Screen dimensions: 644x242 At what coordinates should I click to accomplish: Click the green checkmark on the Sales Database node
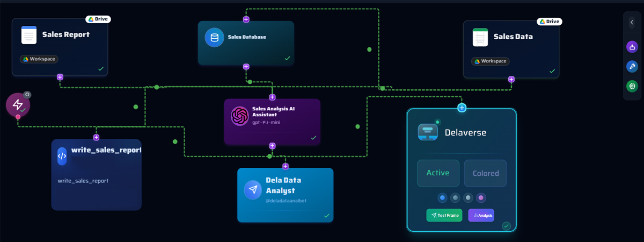click(x=287, y=58)
